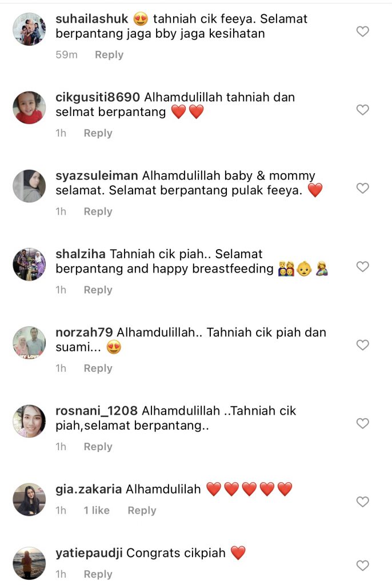Open norzah79's profile avatar

click(x=29, y=343)
